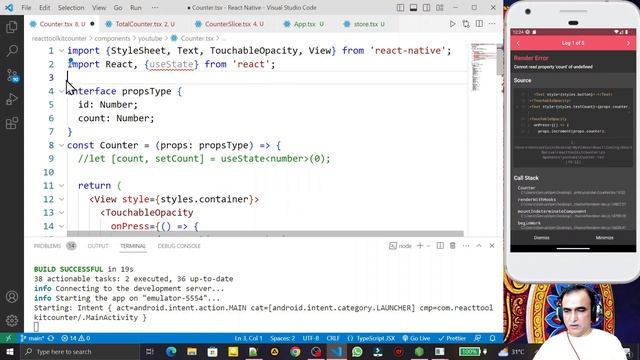Screen dimensions: 640x360
Task: Click breadcrumb item 'components'
Action: [x=112, y=38]
